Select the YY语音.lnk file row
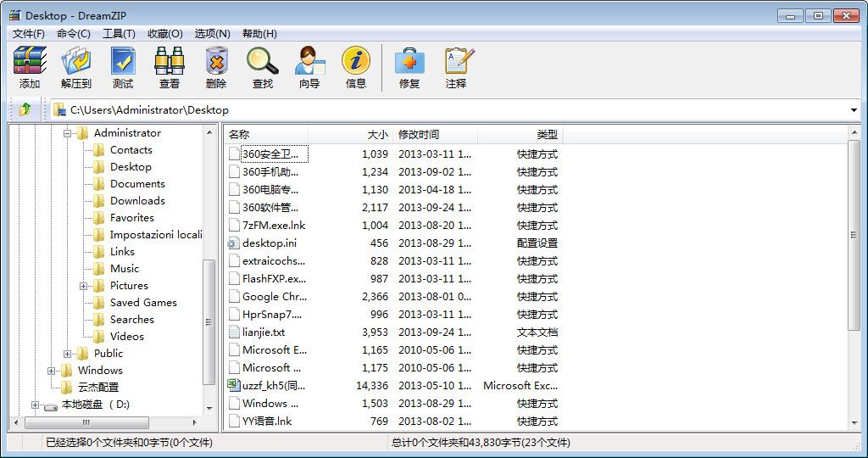This screenshot has width=868, height=458. [x=392, y=422]
